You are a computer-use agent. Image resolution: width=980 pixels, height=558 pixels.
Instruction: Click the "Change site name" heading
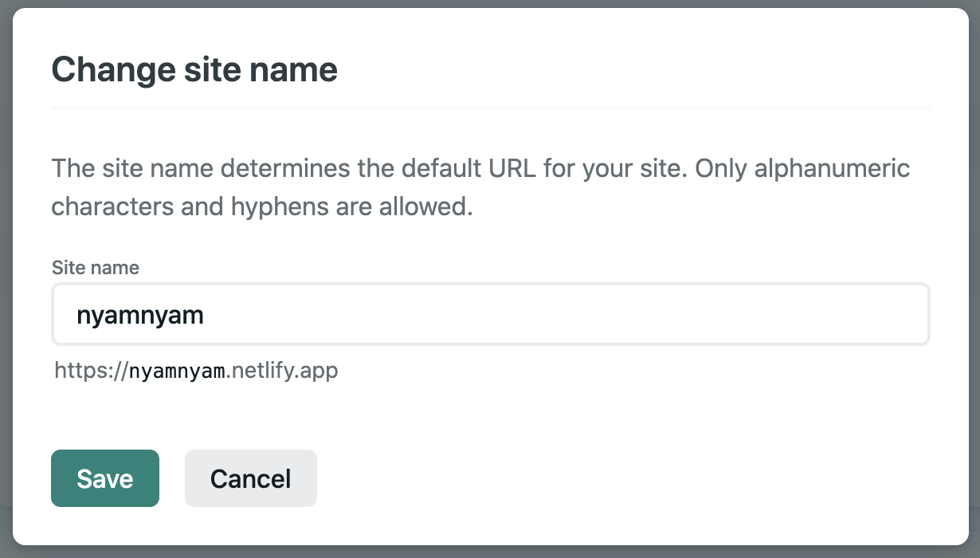tap(194, 69)
